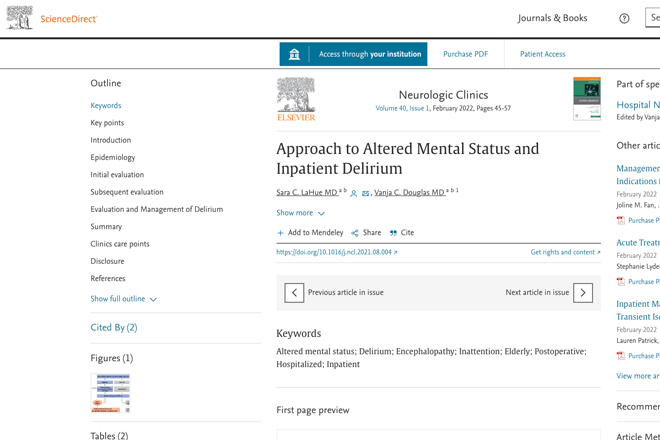The width and height of the screenshot is (660, 440).
Task: Click the search input field at top right
Action: (x=653, y=18)
